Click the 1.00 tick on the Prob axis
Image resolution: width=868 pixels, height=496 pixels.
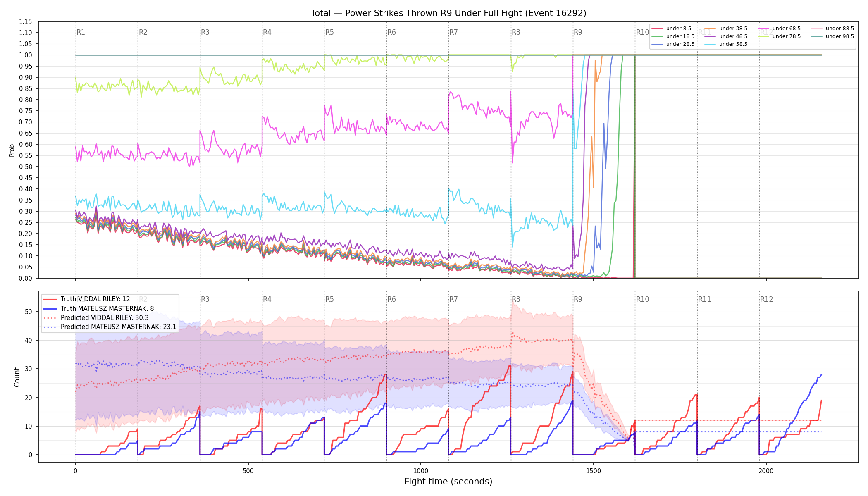[x=26, y=55]
